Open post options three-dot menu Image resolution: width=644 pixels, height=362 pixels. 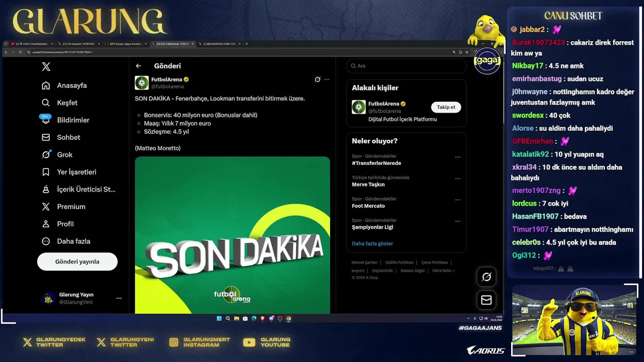(x=327, y=79)
